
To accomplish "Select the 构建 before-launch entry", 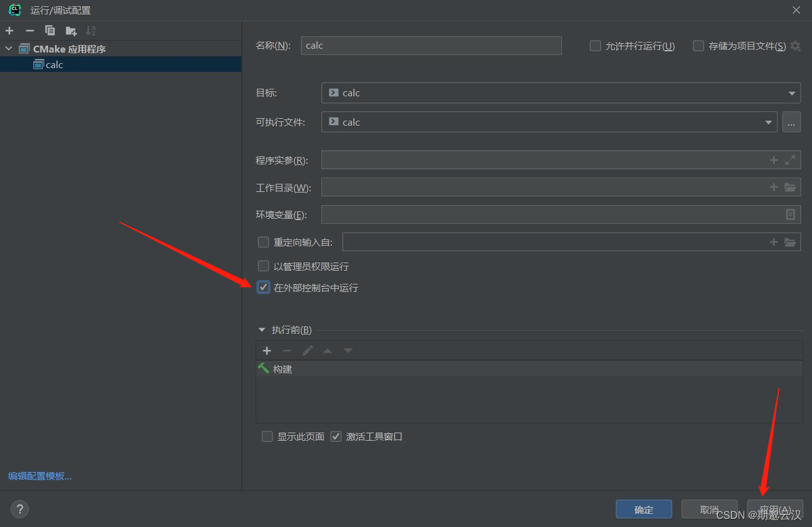I will click(529, 369).
